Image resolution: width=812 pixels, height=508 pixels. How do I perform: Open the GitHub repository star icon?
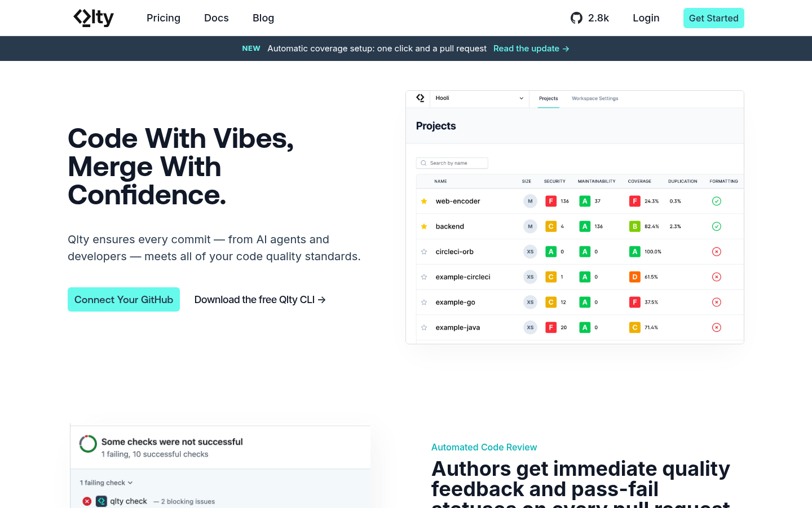[x=576, y=18]
